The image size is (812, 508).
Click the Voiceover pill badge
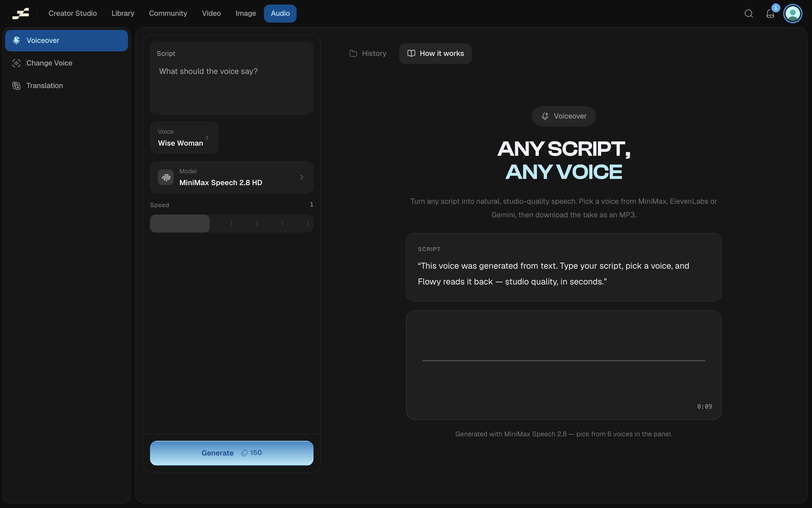pyautogui.click(x=564, y=116)
